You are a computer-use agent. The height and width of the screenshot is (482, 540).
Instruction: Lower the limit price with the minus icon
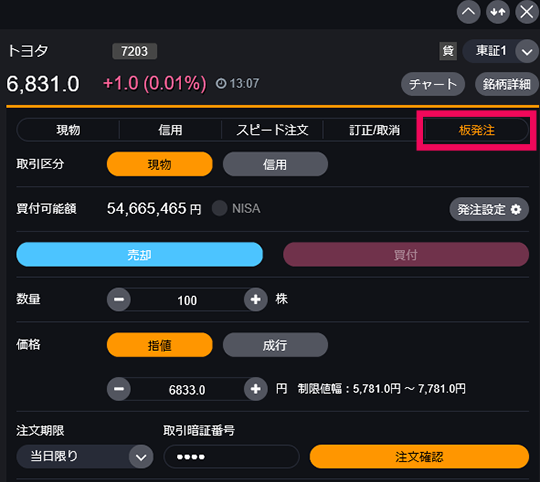[119, 389]
